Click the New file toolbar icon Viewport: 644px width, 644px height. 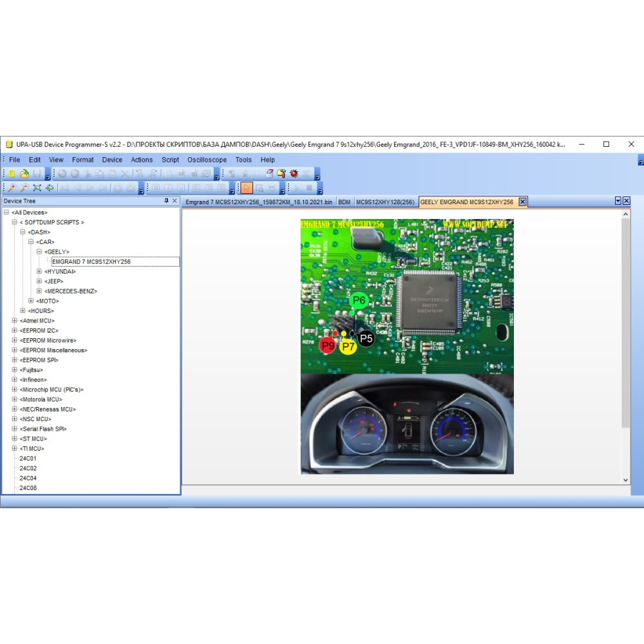(12, 174)
